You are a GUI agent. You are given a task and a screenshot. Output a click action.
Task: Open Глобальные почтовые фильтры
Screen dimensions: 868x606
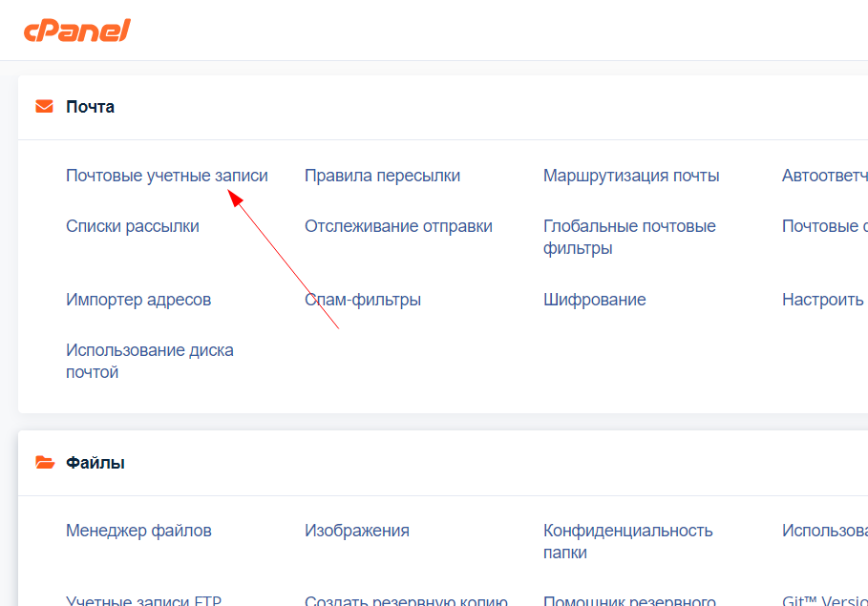(629, 238)
